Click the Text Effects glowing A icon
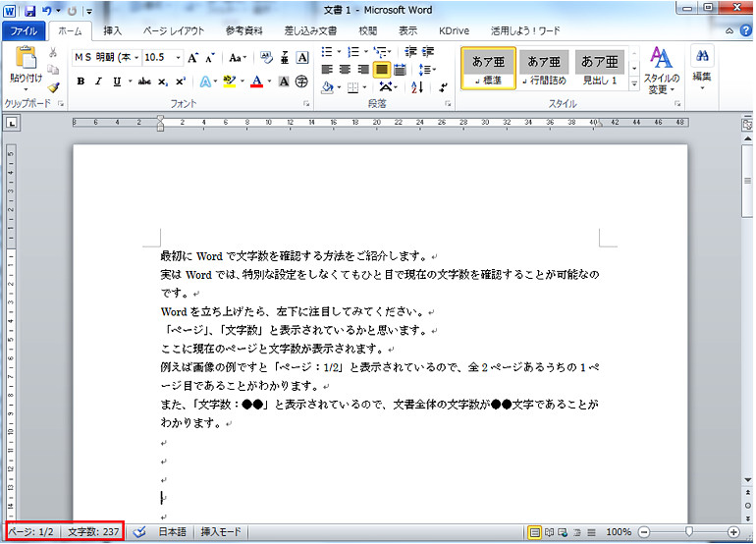Viewport: 756px width, 544px height. (206, 82)
